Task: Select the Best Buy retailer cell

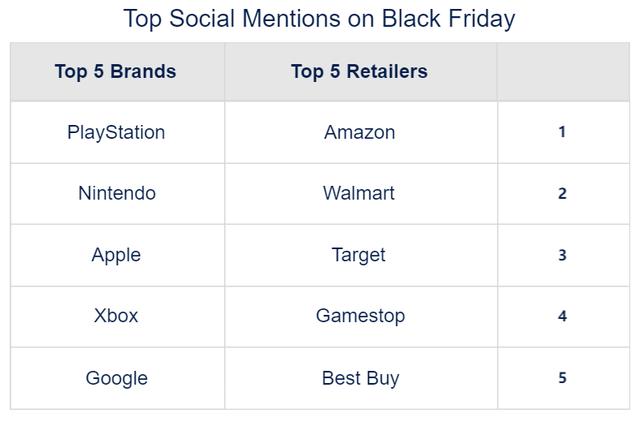Action: pyautogui.click(x=360, y=378)
